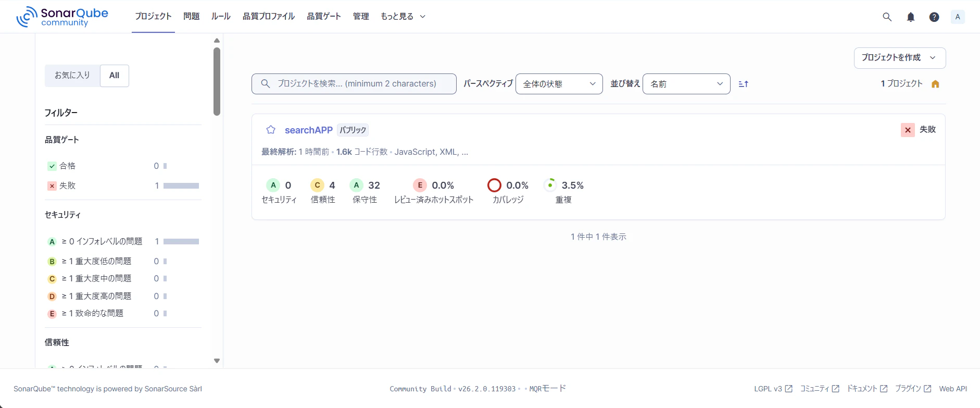
Task: Click the 失敗 filter bar graph
Action: (x=181, y=186)
